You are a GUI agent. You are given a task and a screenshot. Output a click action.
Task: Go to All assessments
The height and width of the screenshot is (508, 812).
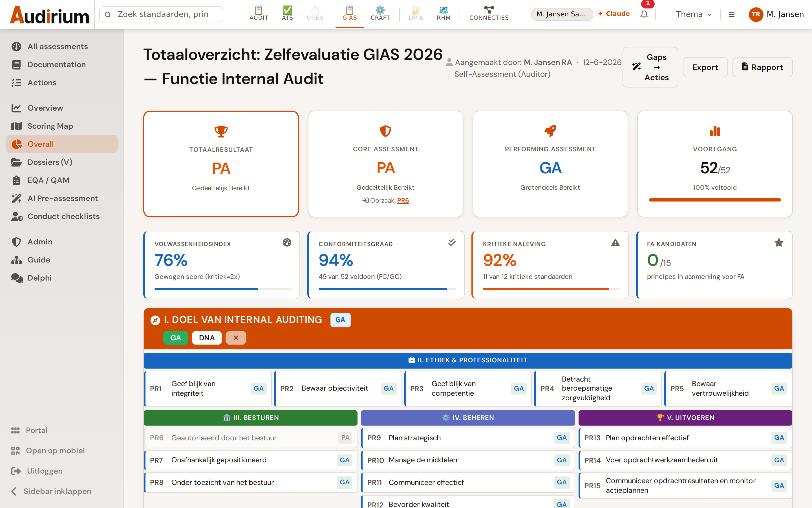62,46
